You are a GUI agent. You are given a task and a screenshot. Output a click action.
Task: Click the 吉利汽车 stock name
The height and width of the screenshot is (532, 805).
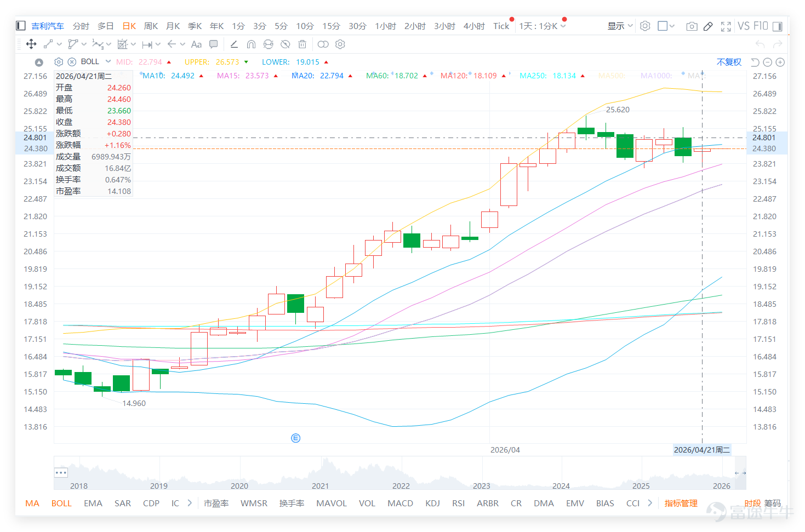(48, 26)
